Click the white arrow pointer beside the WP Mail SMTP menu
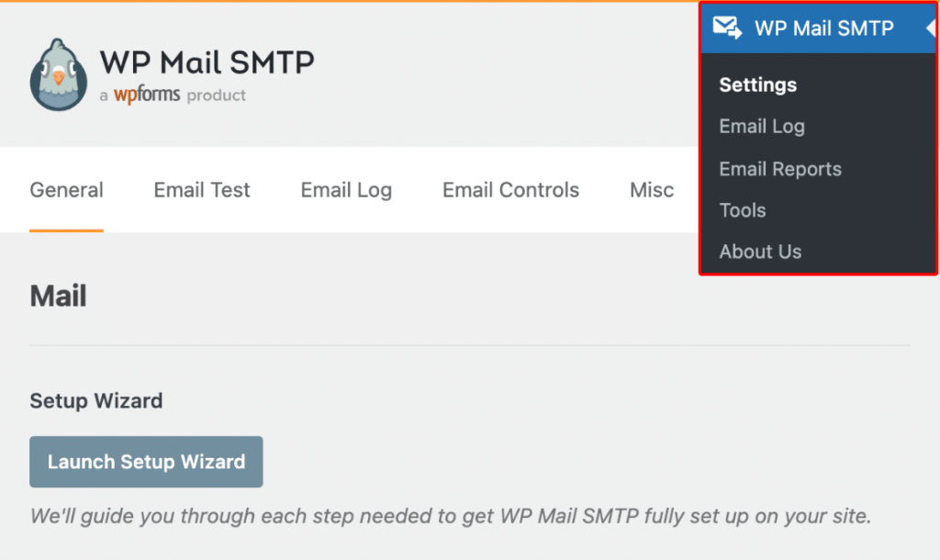Screen dimensions: 940x560 [x=930, y=28]
